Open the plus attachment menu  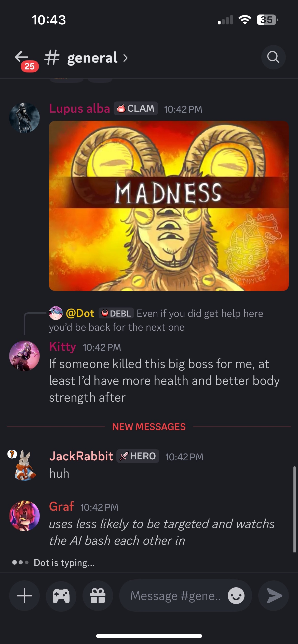[24, 596]
